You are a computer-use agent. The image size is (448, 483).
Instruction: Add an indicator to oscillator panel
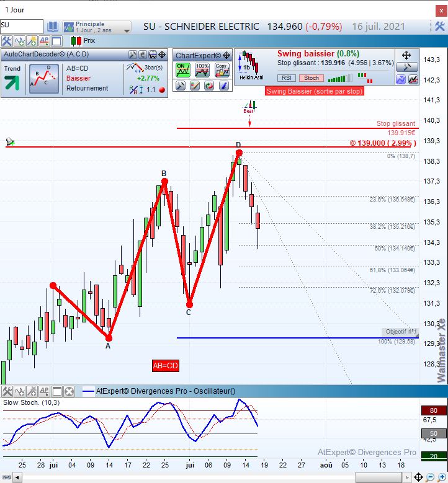click(19, 391)
